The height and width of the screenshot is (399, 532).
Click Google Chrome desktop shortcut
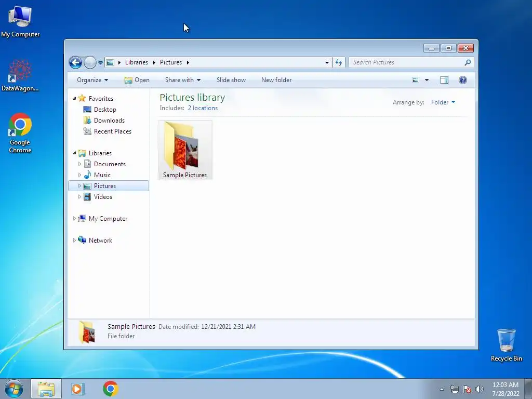20,133
